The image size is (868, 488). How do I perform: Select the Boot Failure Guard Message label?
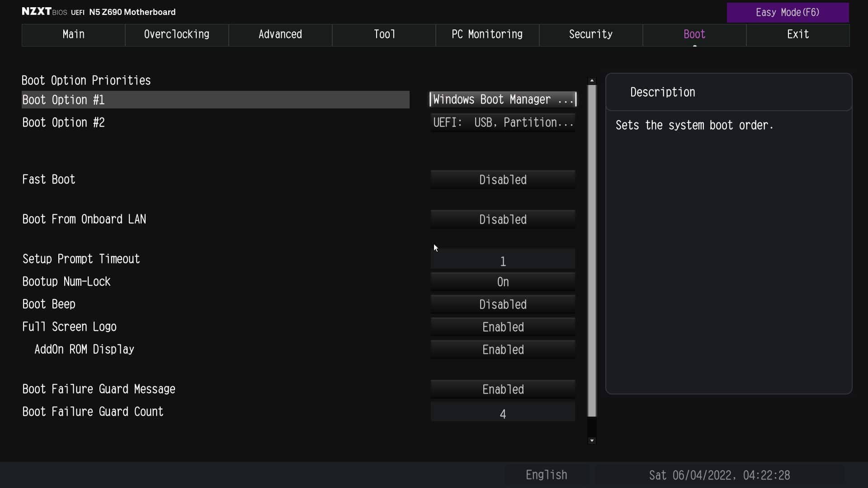(x=99, y=389)
